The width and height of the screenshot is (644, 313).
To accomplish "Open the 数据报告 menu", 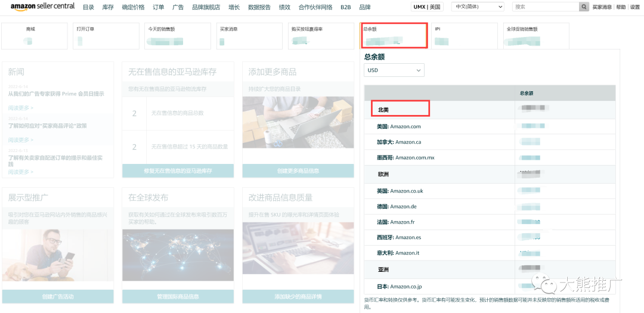I will point(259,7).
